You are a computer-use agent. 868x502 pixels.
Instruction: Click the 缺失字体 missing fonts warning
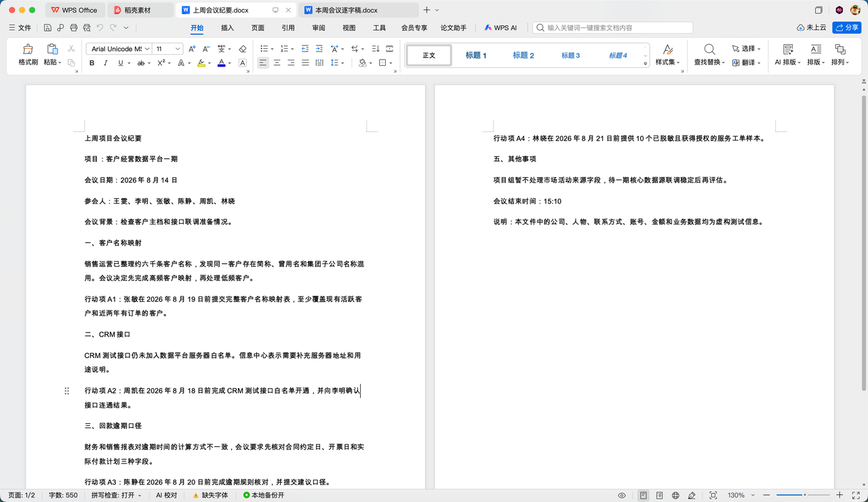point(210,495)
